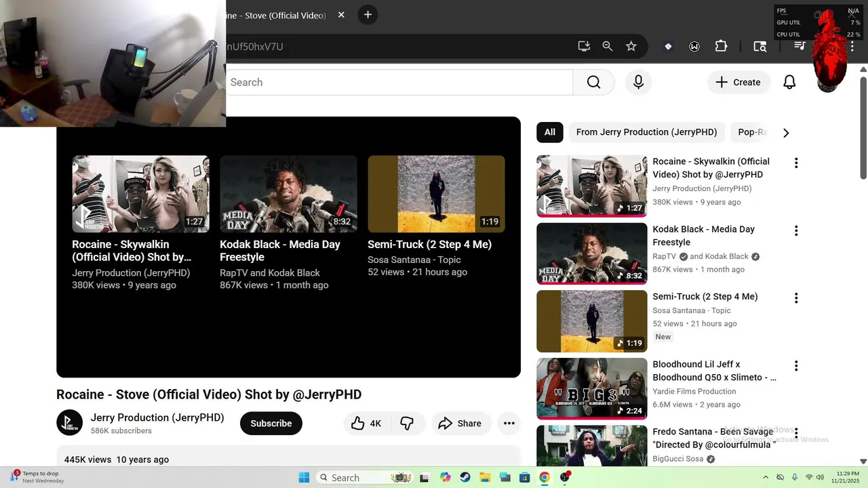Select From Jerry Production (JerryPHD) chip
Viewport: 868px width, 488px height.
[646, 132]
